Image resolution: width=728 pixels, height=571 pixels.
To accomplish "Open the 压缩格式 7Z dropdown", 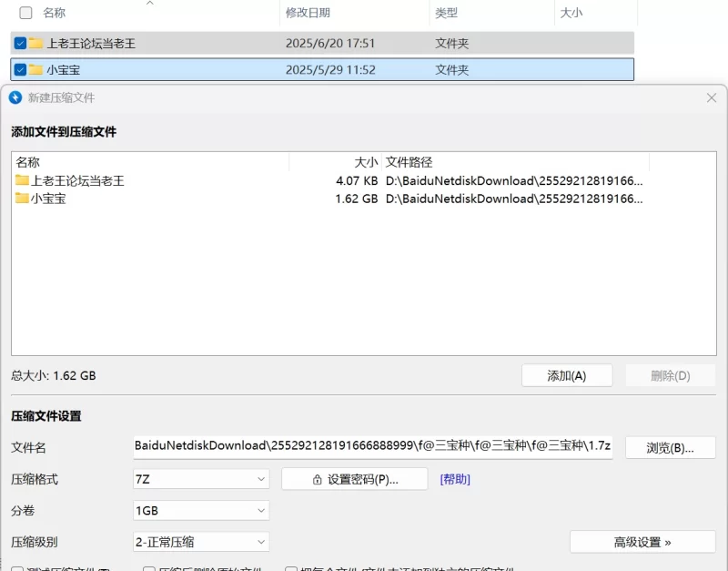I will [x=201, y=479].
